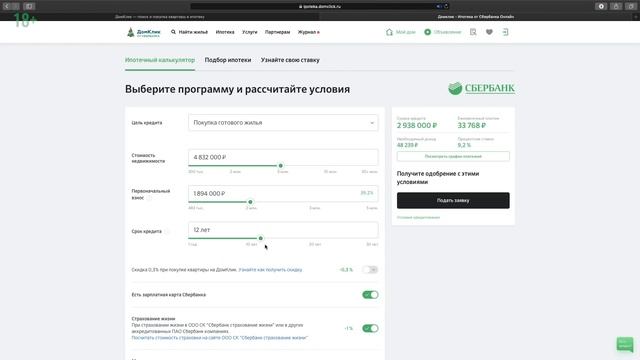Click the Срок кредита slider handle
The width and height of the screenshot is (640, 360).
(x=260, y=238)
